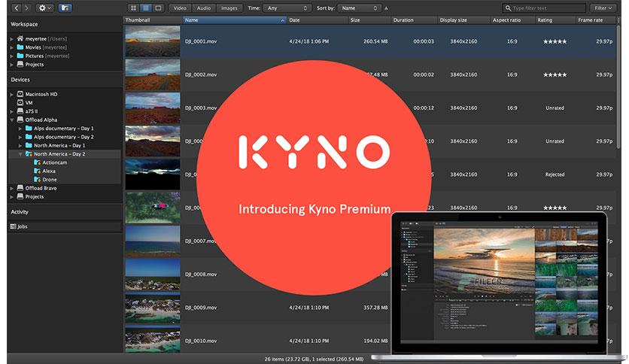Open the Filter dropdown button
The width and height of the screenshot is (629, 364).
603,8
